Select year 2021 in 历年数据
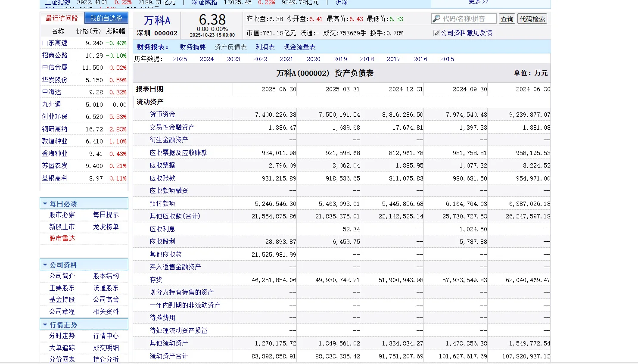Image resolution: width=638 pixels, height=364 pixels. pyautogui.click(x=287, y=59)
